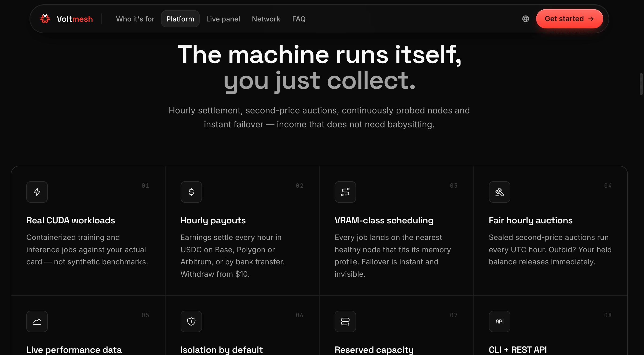Click the shield icon for Isolation by default

pyautogui.click(x=191, y=321)
